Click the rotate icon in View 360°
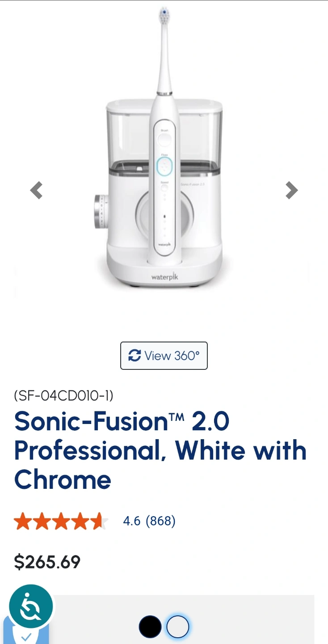This screenshot has height=644, width=328. pos(135,356)
